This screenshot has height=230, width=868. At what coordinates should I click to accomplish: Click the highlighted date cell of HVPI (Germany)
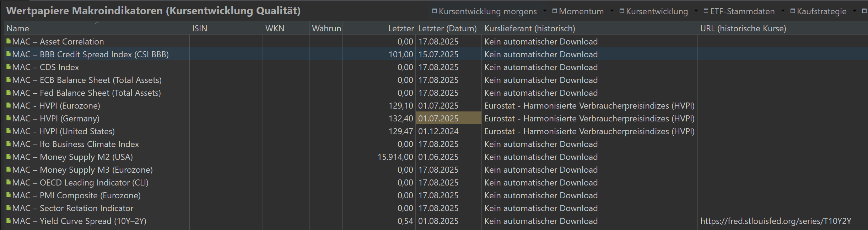(448, 118)
